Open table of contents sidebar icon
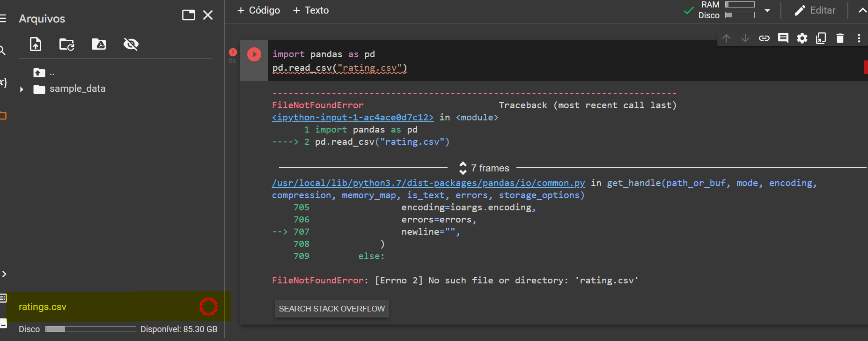 tap(3, 19)
